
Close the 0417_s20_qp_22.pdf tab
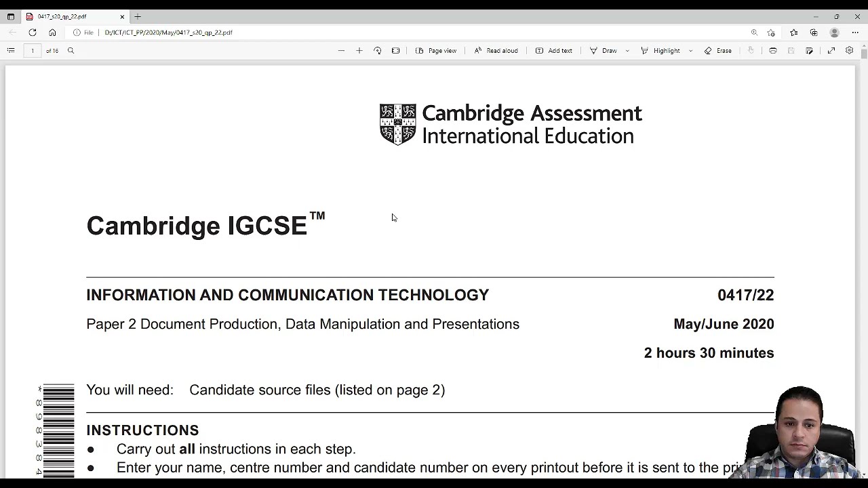pyautogui.click(x=122, y=16)
